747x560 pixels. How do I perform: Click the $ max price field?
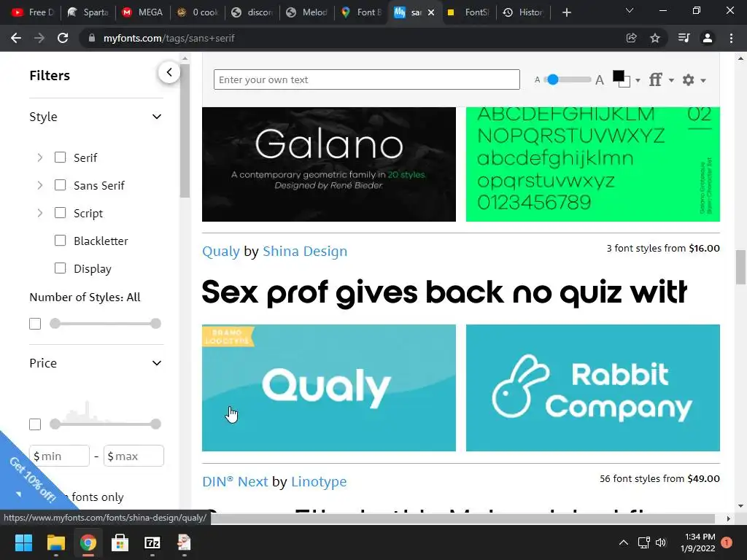point(134,456)
